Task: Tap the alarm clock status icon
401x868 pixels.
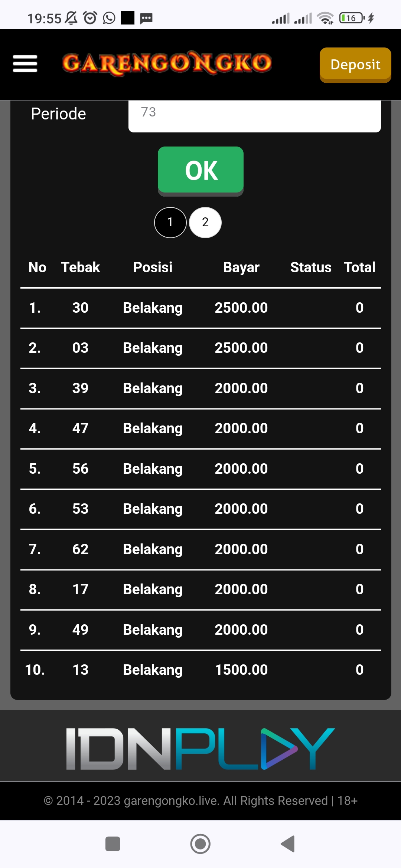Action: pos(90,18)
